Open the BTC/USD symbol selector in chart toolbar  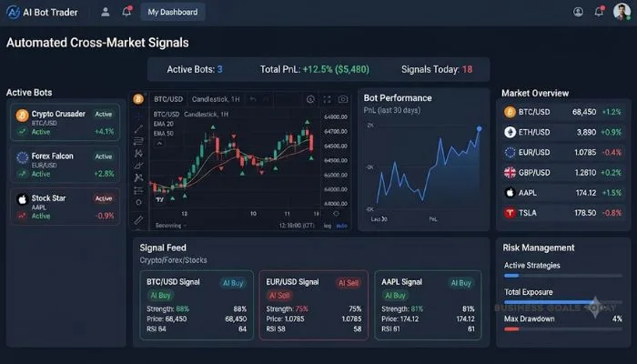[x=168, y=99]
